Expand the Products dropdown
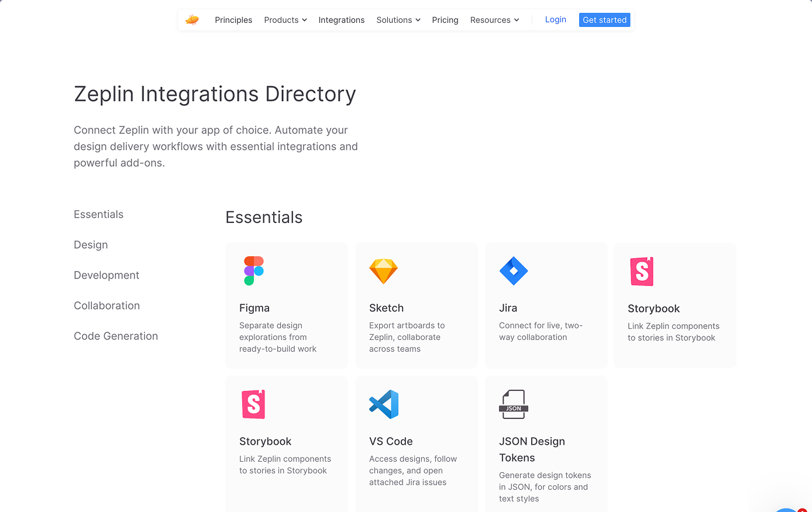812x512 pixels. tap(285, 20)
